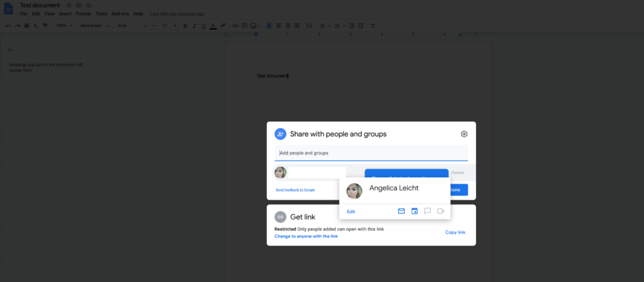Select right align
The image size is (644, 282).
click(287, 25)
